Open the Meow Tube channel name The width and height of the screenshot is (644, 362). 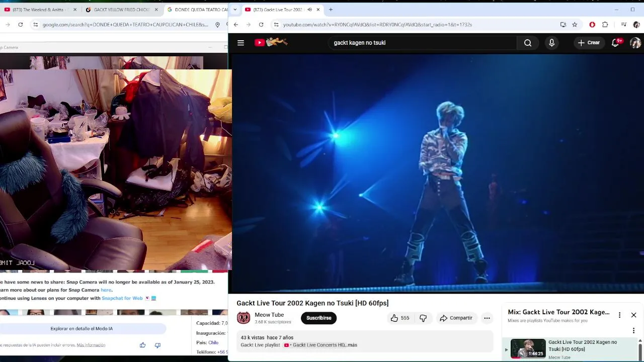click(269, 315)
